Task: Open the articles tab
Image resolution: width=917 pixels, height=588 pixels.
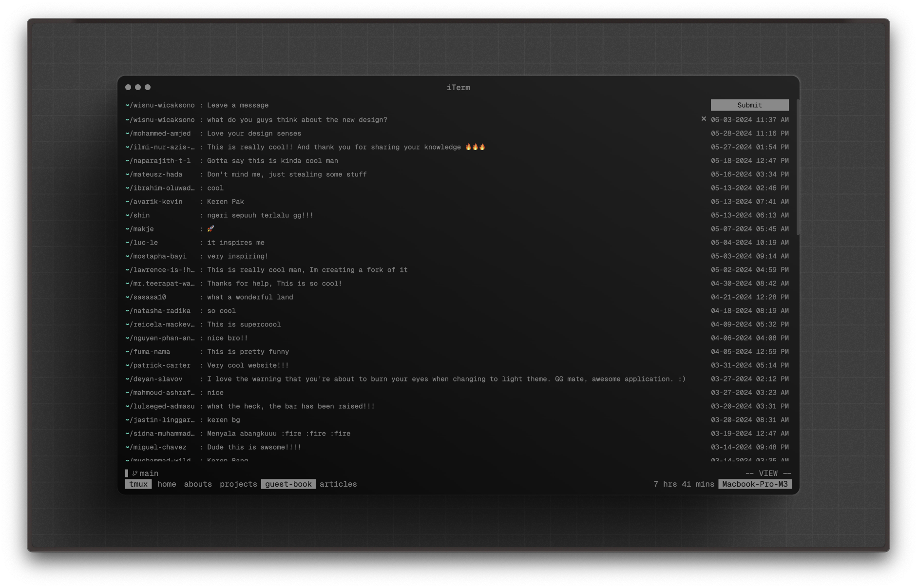Action: pos(338,484)
